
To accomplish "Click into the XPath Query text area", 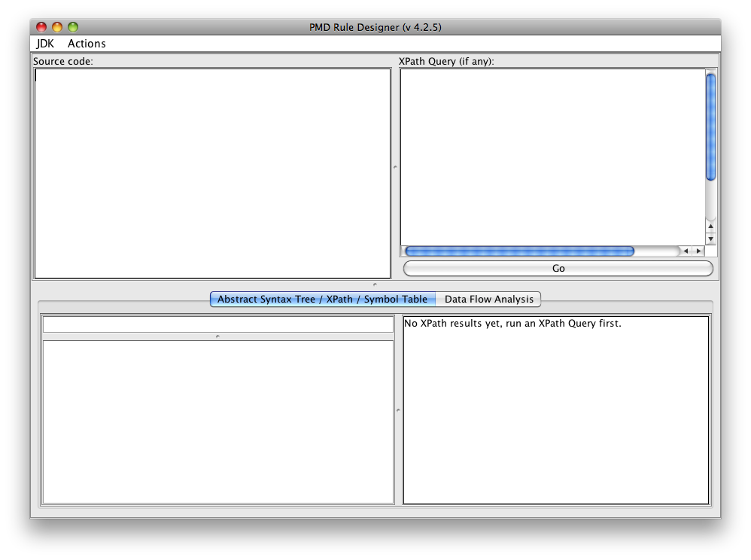I will 552,157.
